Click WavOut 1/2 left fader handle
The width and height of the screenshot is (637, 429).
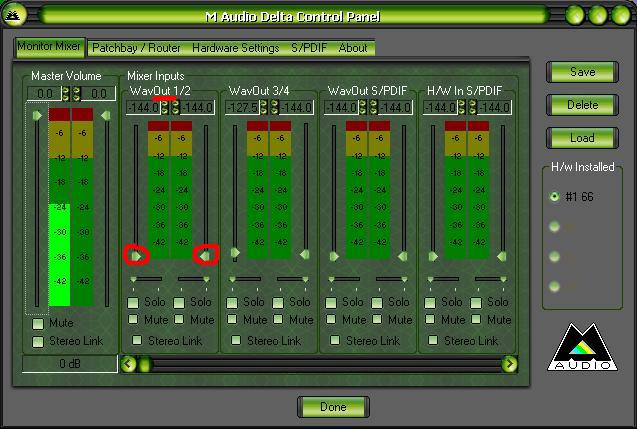point(136,256)
